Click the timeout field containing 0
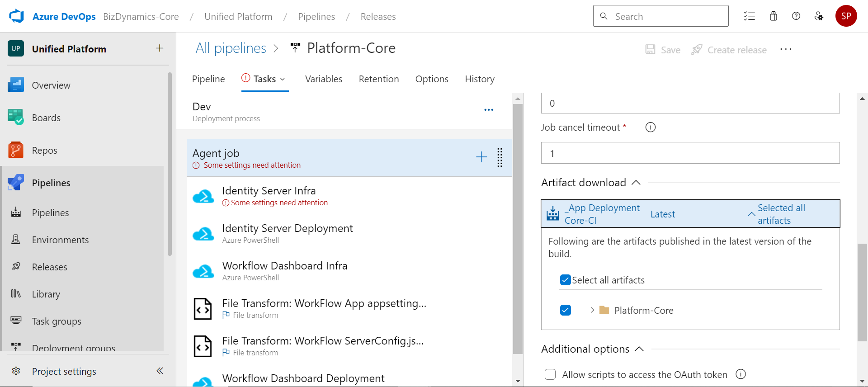Viewport: 868px width, 387px height. (690, 103)
